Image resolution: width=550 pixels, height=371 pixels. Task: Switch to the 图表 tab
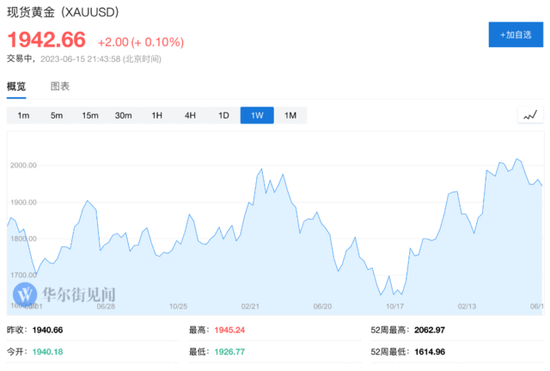tap(60, 86)
